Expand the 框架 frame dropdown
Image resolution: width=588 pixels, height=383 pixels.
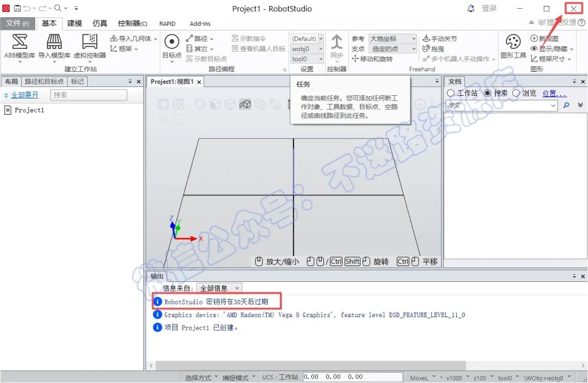pos(136,49)
